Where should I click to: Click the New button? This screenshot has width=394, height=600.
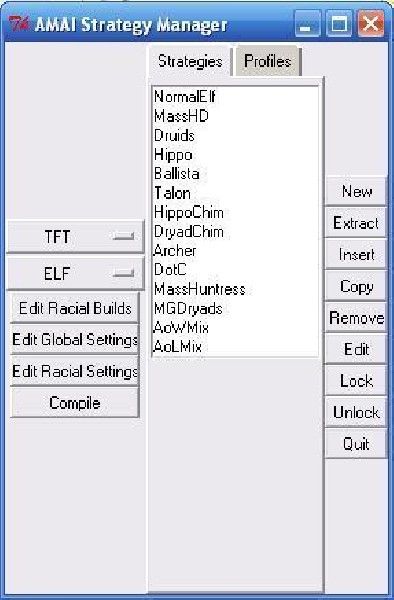(x=356, y=191)
